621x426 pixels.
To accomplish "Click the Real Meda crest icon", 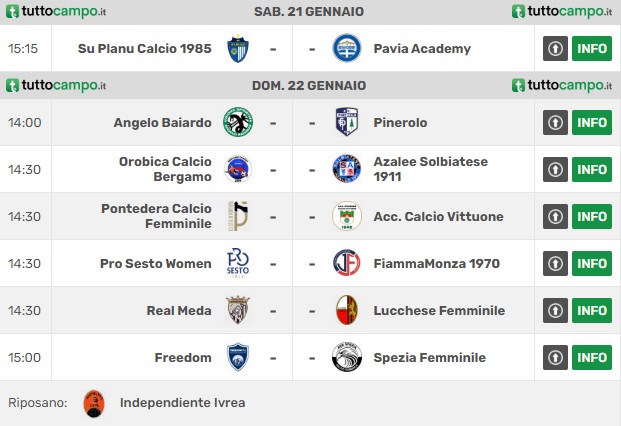I will tap(238, 310).
